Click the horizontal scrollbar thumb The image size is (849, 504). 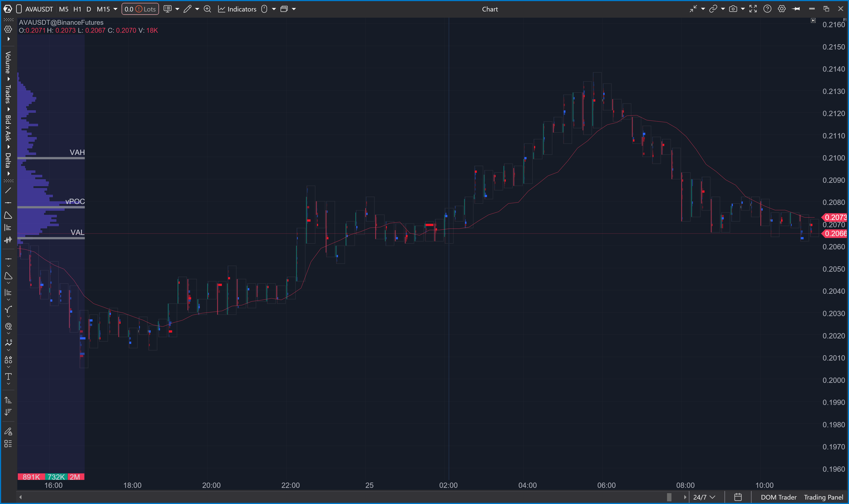669,497
